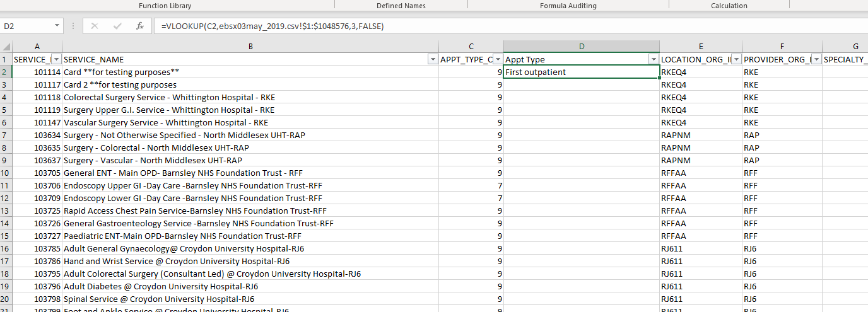Select column F header
868x312 pixels.
(782, 47)
